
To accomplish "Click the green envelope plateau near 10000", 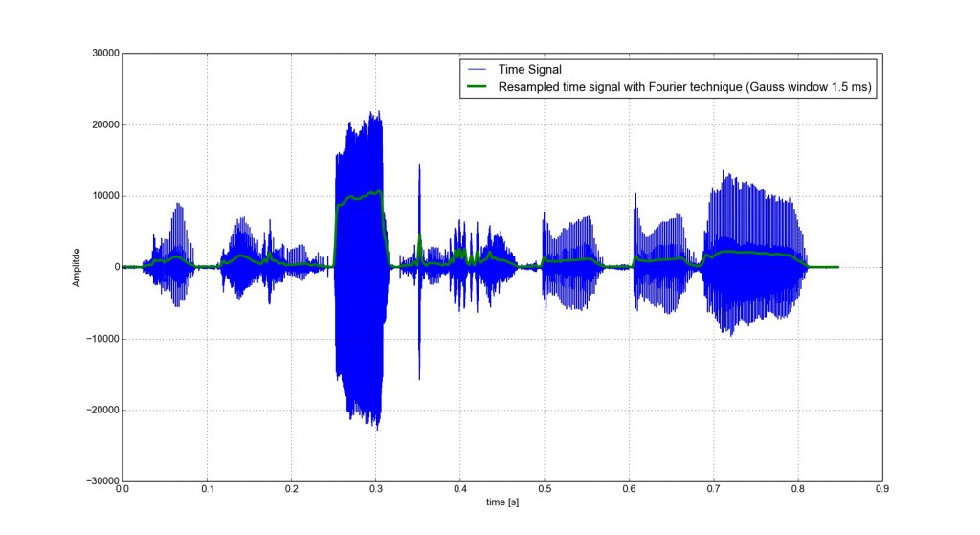I will tap(359, 197).
